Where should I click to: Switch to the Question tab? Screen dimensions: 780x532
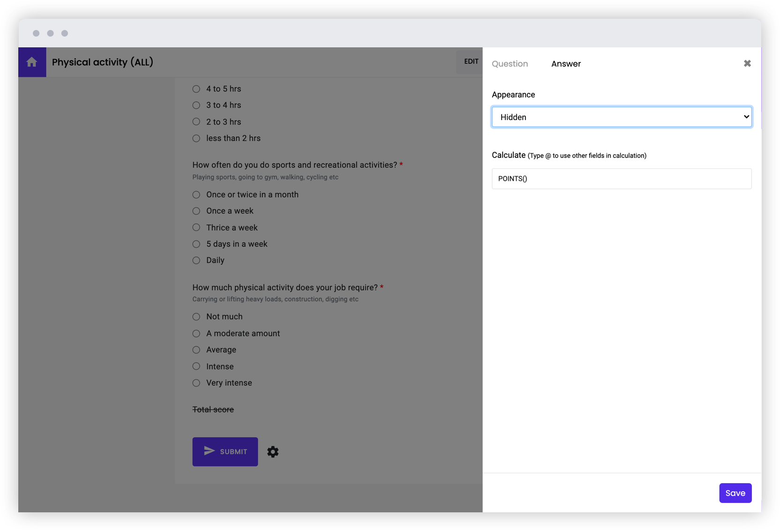point(510,64)
